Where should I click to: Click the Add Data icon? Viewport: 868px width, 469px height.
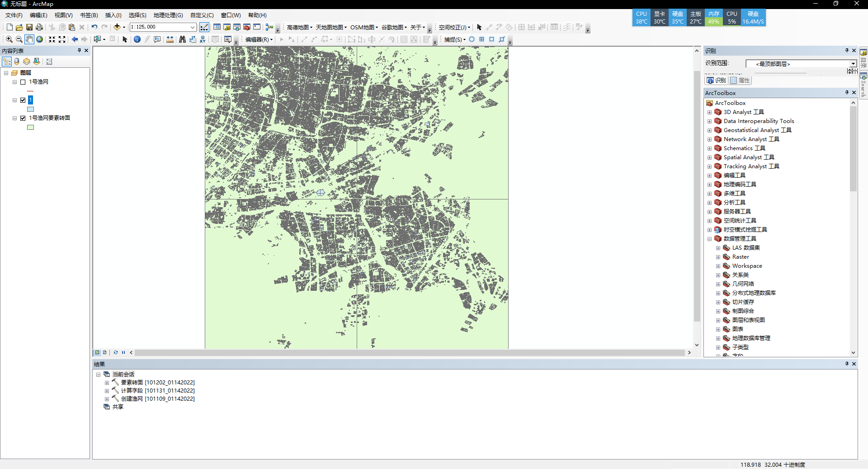tap(117, 27)
